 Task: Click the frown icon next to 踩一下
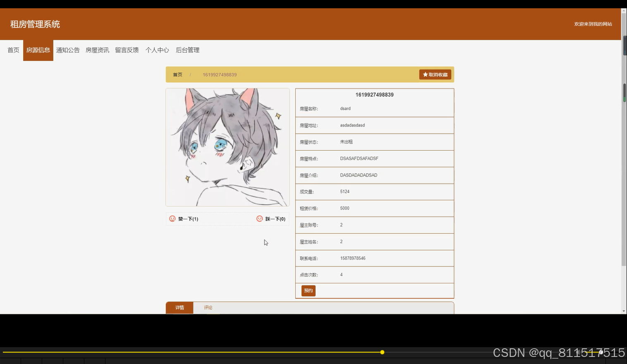tap(259, 219)
